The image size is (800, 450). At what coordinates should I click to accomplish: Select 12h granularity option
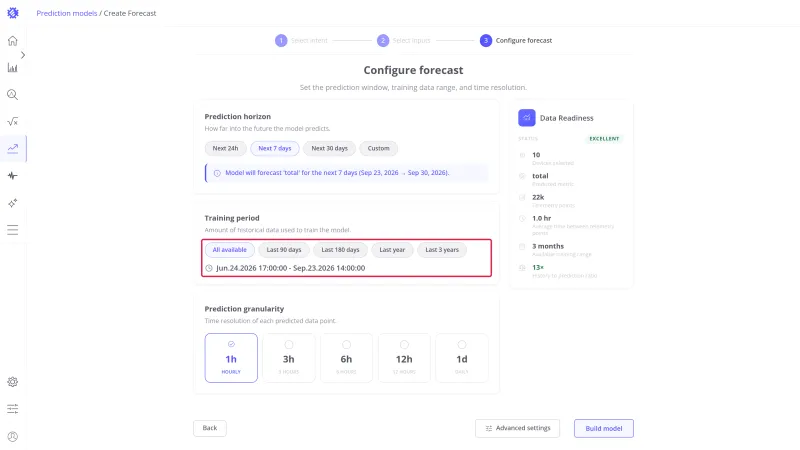point(404,358)
